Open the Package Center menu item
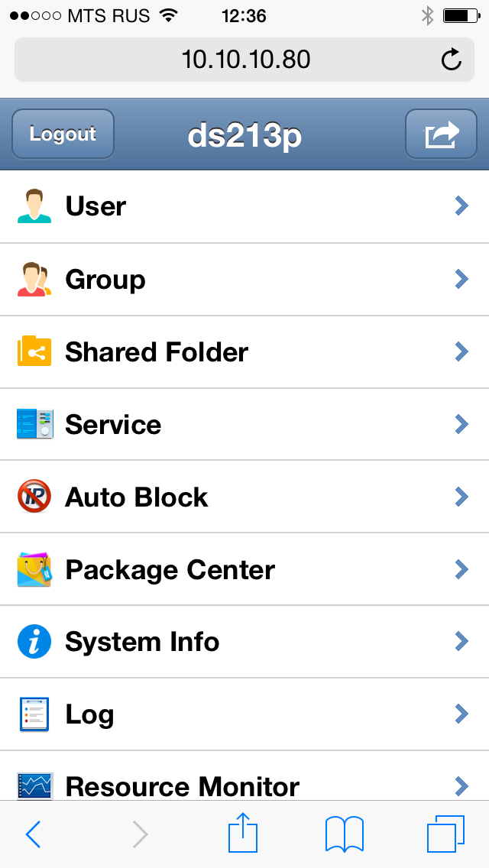The image size is (489, 868). (170, 570)
